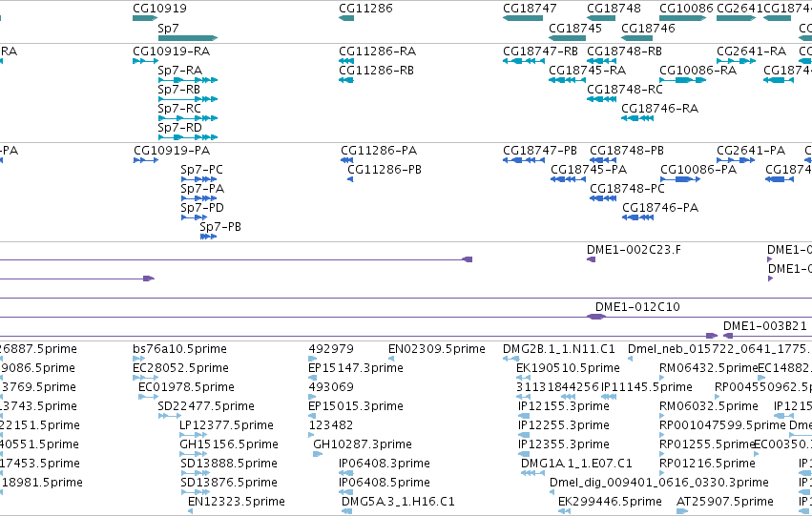The height and width of the screenshot is (516, 812).
Task: Select EST IP12155.3prime
Action: (563, 406)
